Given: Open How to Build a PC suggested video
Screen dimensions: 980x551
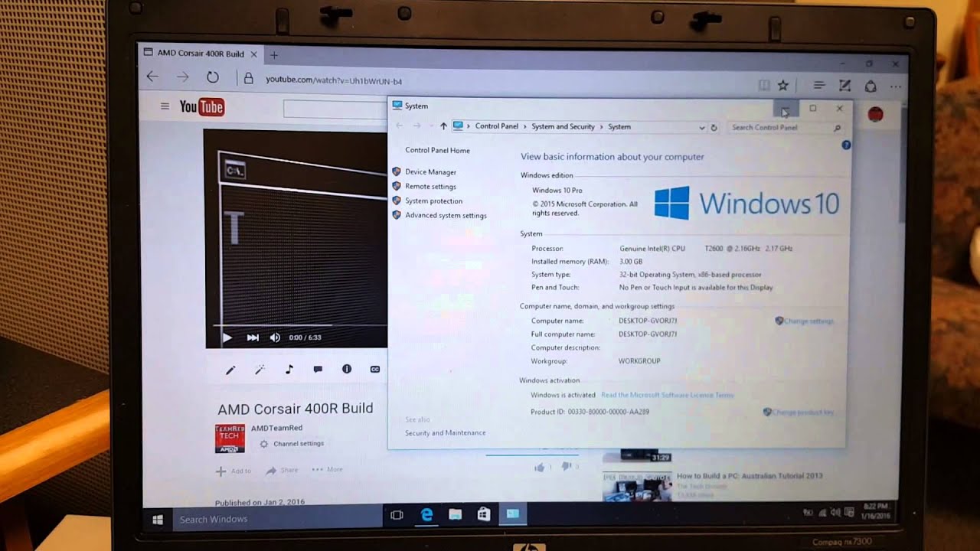Looking at the screenshot, I should pyautogui.click(x=750, y=476).
